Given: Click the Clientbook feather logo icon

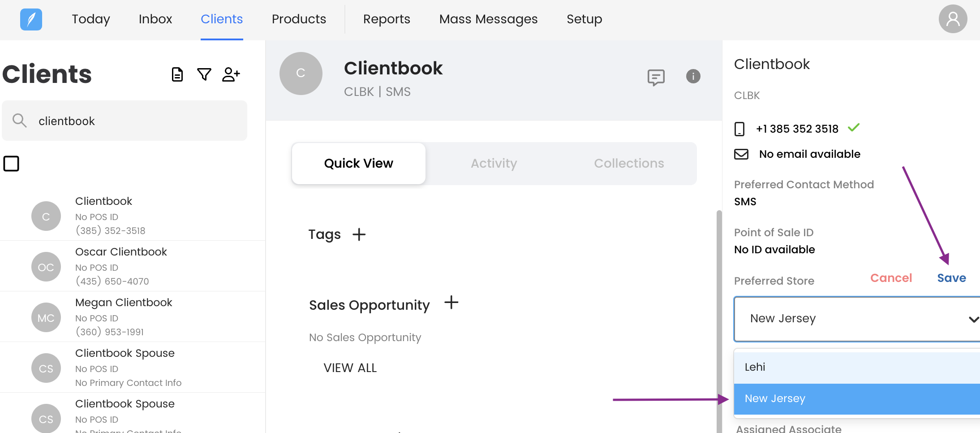Looking at the screenshot, I should (31, 19).
